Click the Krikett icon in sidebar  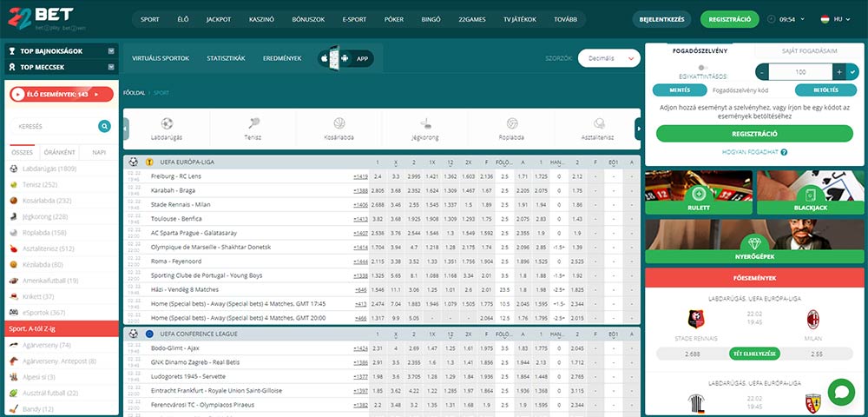(14, 297)
